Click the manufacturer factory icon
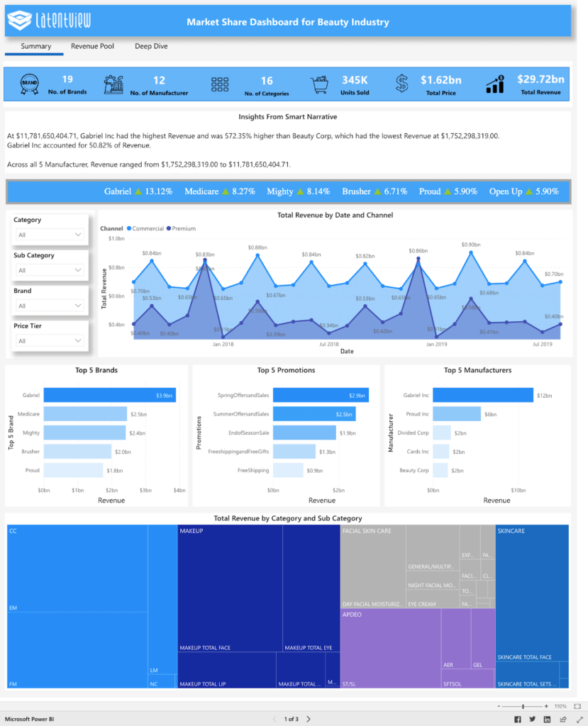Image resolution: width=588 pixels, height=726 pixels. tap(113, 85)
